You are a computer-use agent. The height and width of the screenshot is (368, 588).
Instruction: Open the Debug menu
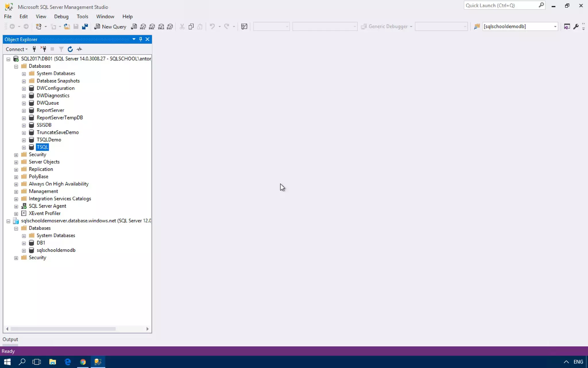[61, 16]
